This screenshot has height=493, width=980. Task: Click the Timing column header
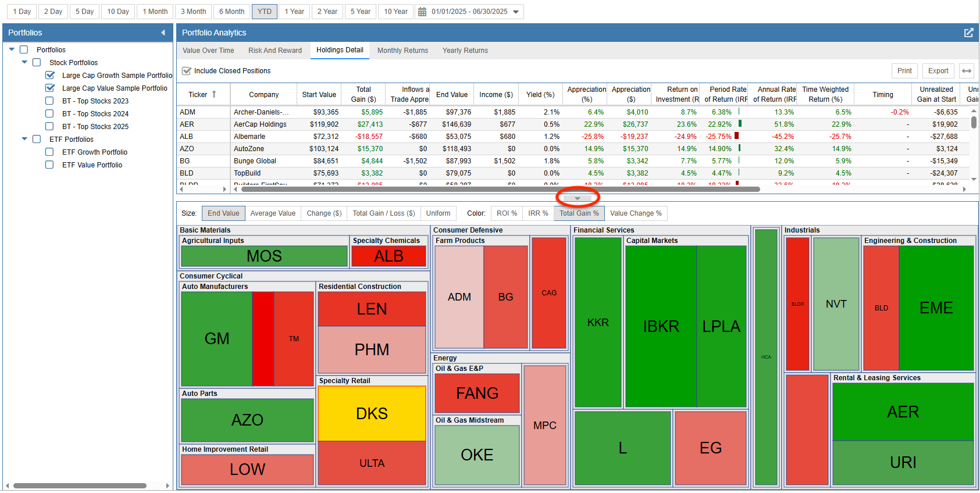tap(883, 95)
